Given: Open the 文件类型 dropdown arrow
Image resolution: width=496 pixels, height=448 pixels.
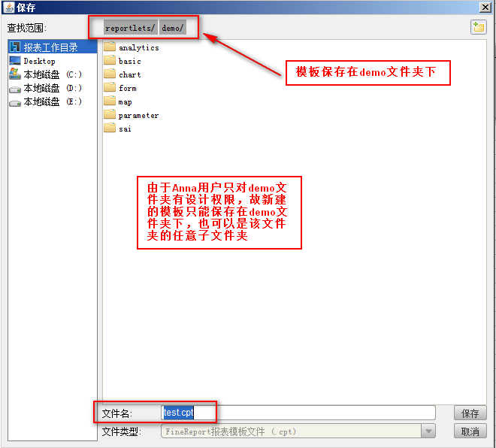Looking at the screenshot, I should tap(428, 431).
